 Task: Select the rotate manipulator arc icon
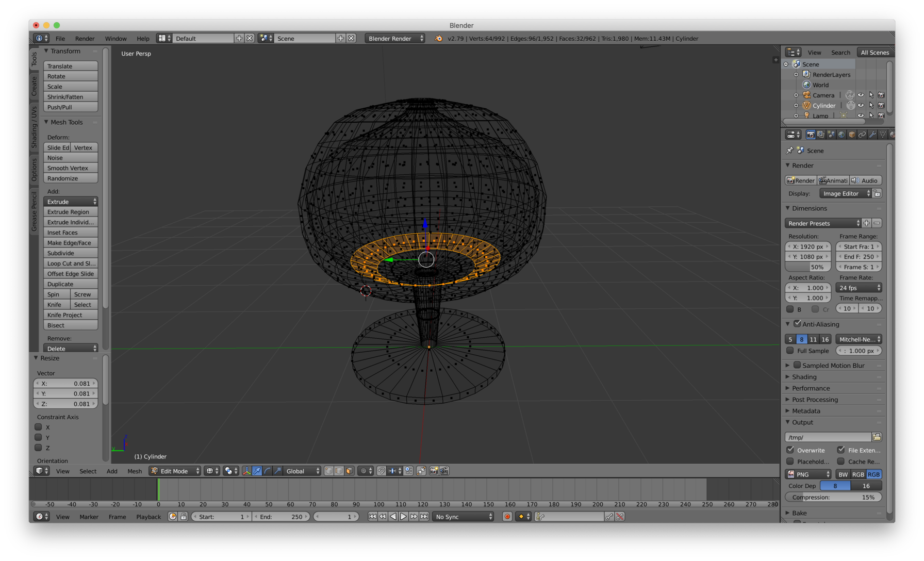point(268,471)
